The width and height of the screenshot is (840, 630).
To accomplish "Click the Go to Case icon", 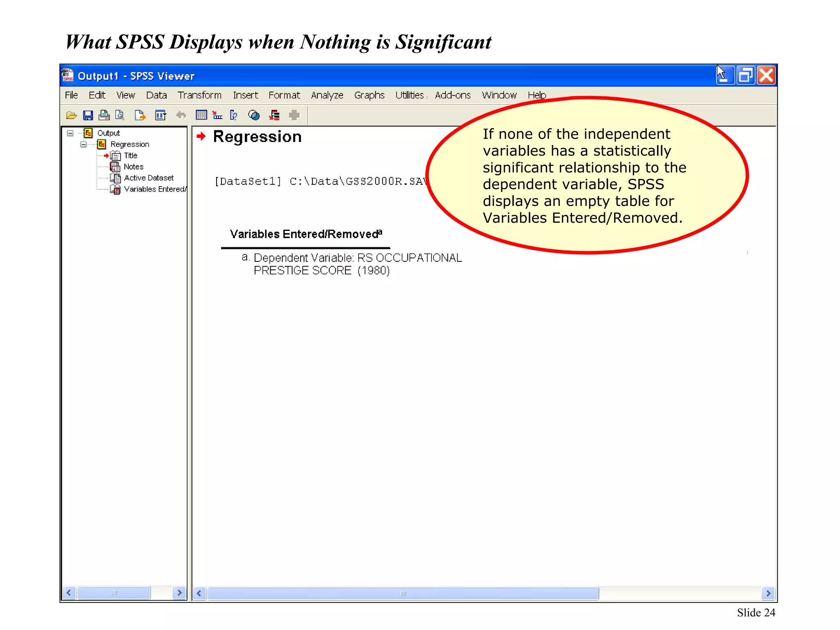I will 218,115.
